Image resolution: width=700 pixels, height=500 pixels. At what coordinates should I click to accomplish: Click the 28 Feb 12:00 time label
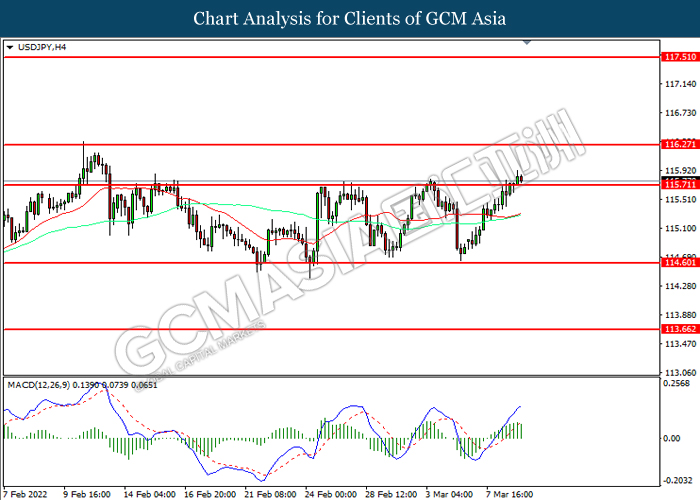392,495
